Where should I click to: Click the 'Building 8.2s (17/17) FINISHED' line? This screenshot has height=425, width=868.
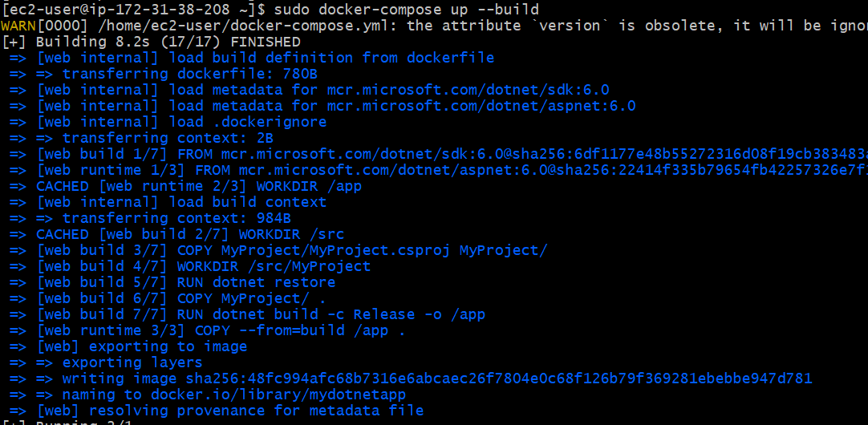point(168,42)
